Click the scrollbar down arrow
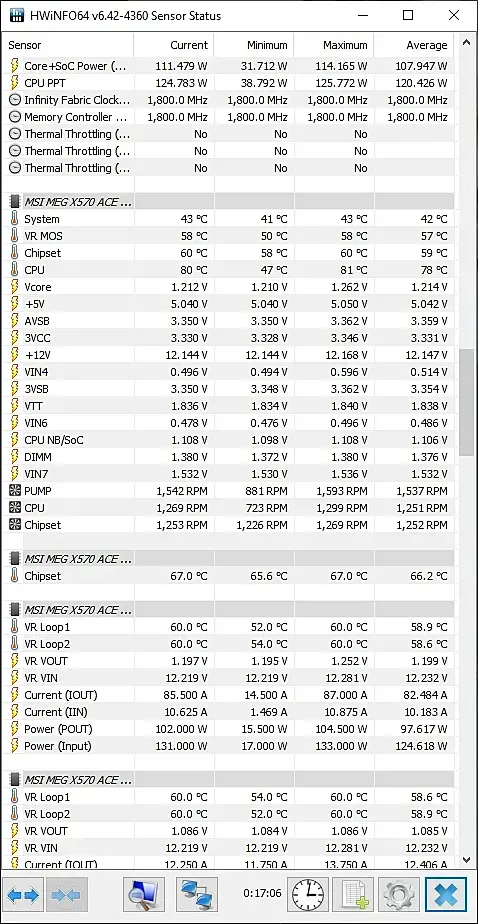The width and height of the screenshot is (478, 924). (466, 860)
